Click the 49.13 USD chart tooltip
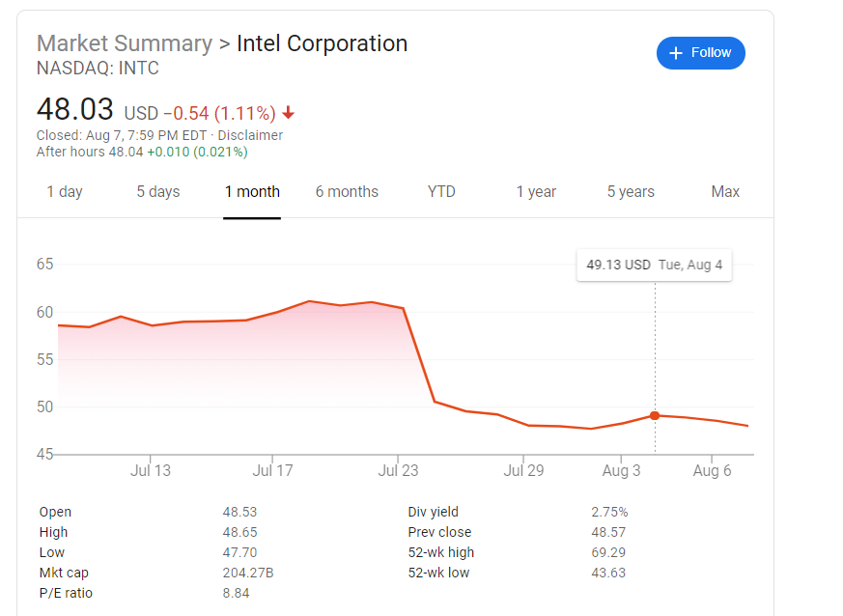843x616 pixels. pyautogui.click(x=654, y=265)
